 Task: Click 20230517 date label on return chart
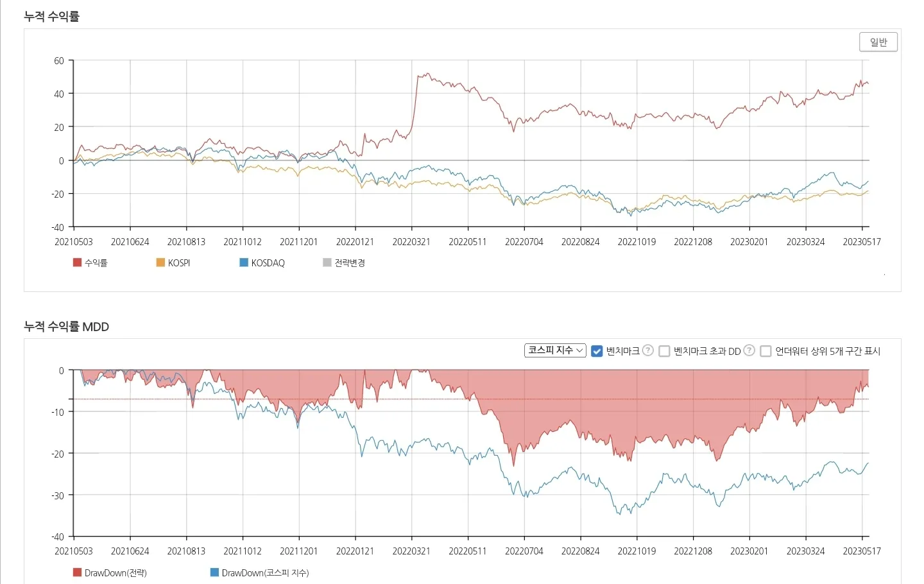pyautogui.click(x=862, y=242)
